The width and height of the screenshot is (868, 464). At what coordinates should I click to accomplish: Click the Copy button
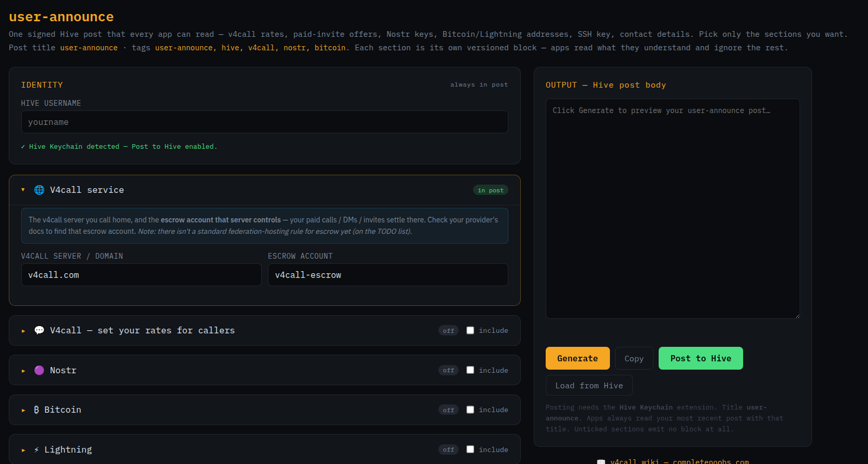click(x=634, y=358)
